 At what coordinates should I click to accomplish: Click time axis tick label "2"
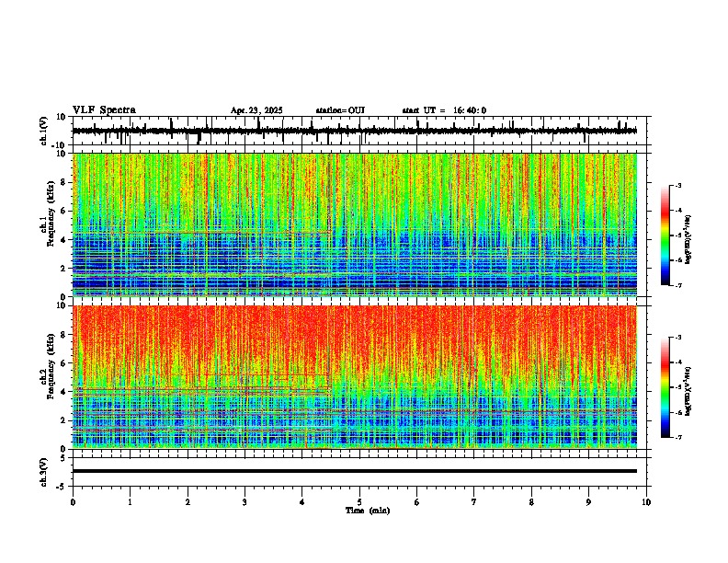pyautogui.click(x=188, y=502)
